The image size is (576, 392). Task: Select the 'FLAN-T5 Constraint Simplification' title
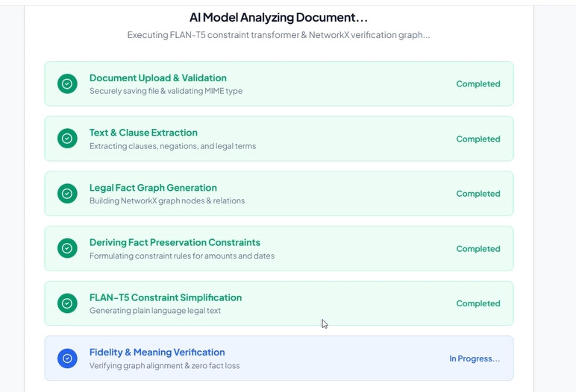(x=166, y=297)
